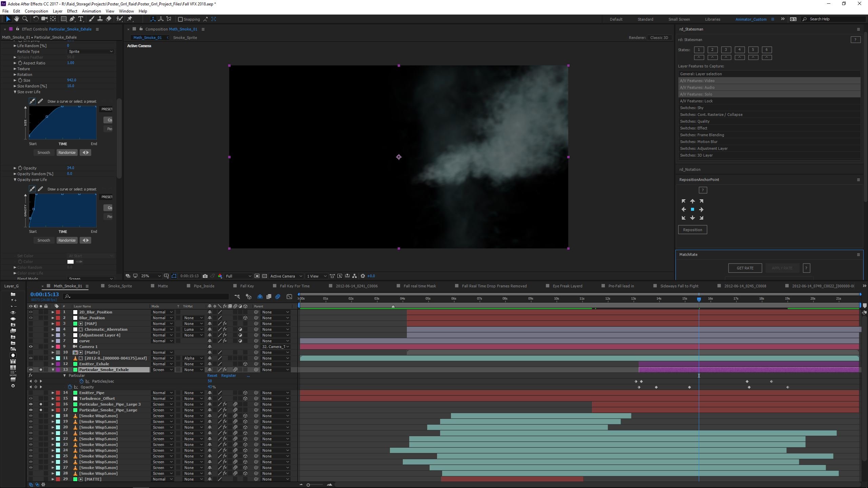Hide the Camera 1 layer
This screenshot has height=488, width=868.
[31, 347]
